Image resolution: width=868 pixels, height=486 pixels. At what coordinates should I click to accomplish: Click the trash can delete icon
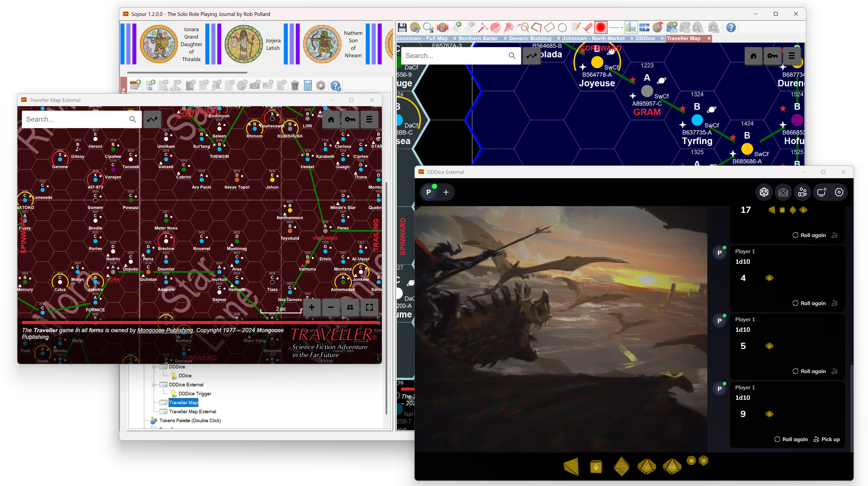295,86
